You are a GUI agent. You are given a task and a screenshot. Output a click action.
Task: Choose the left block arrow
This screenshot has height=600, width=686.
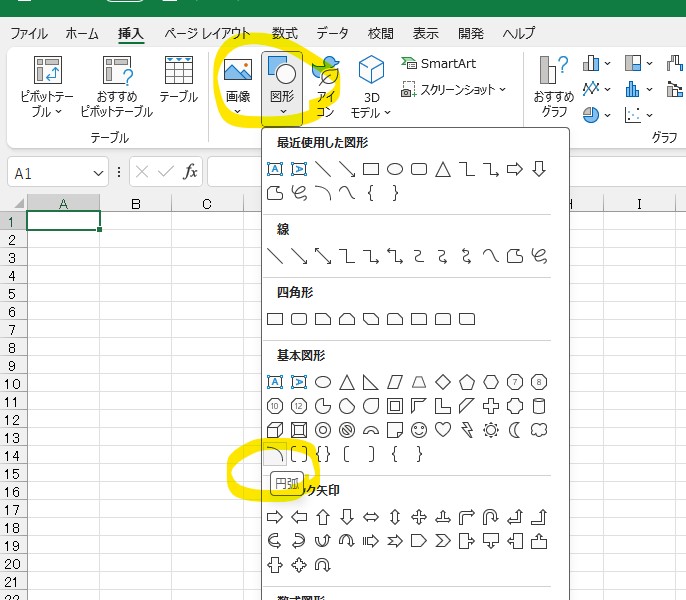pyautogui.click(x=299, y=517)
